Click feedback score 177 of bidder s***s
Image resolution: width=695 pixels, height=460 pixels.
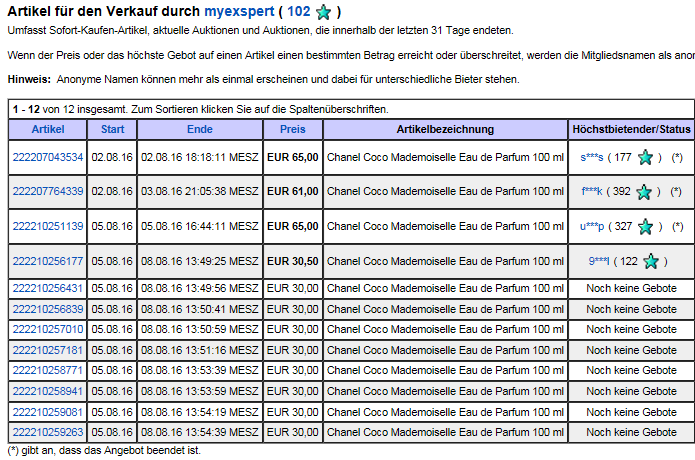point(623,157)
